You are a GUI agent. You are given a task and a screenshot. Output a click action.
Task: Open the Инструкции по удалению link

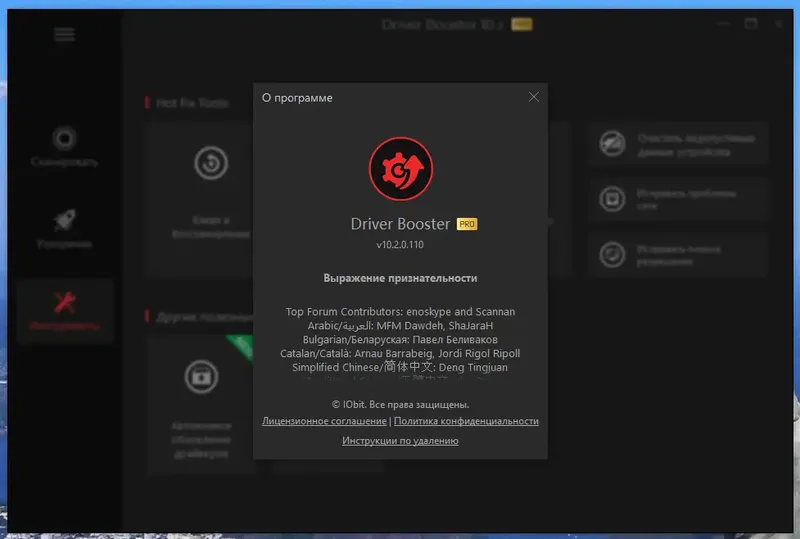tap(401, 440)
